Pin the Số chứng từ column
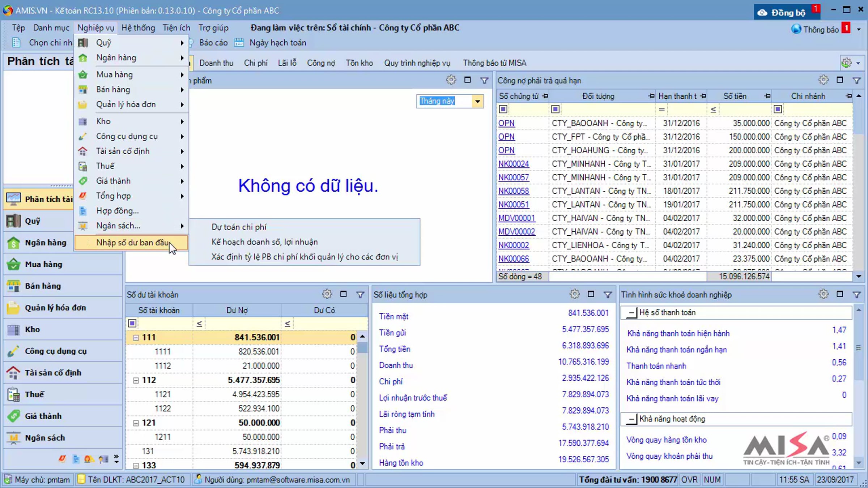868x488 pixels. click(545, 96)
